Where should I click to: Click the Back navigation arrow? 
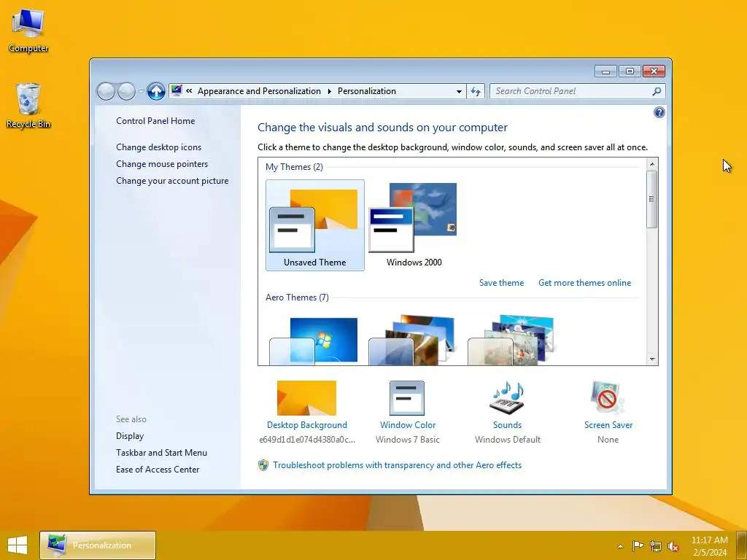pyautogui.click(x=106, y=91)
